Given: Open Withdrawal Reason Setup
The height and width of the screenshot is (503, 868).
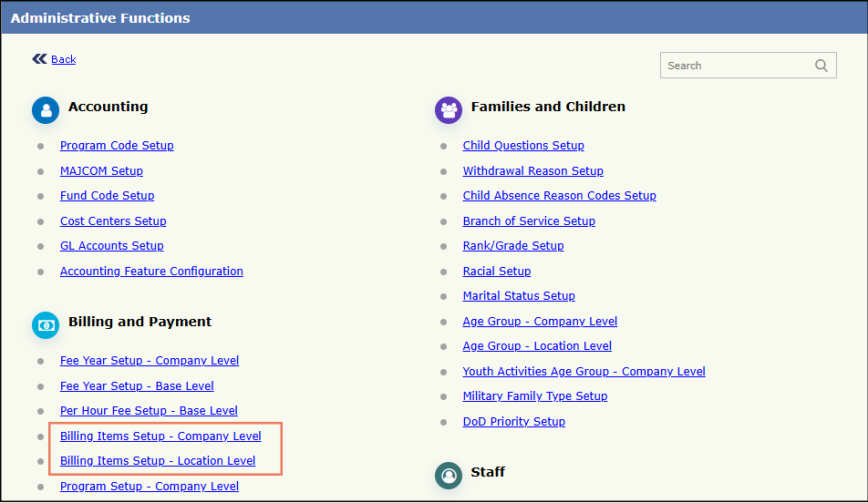Looking at the screenshot, I should pos(533,171).
